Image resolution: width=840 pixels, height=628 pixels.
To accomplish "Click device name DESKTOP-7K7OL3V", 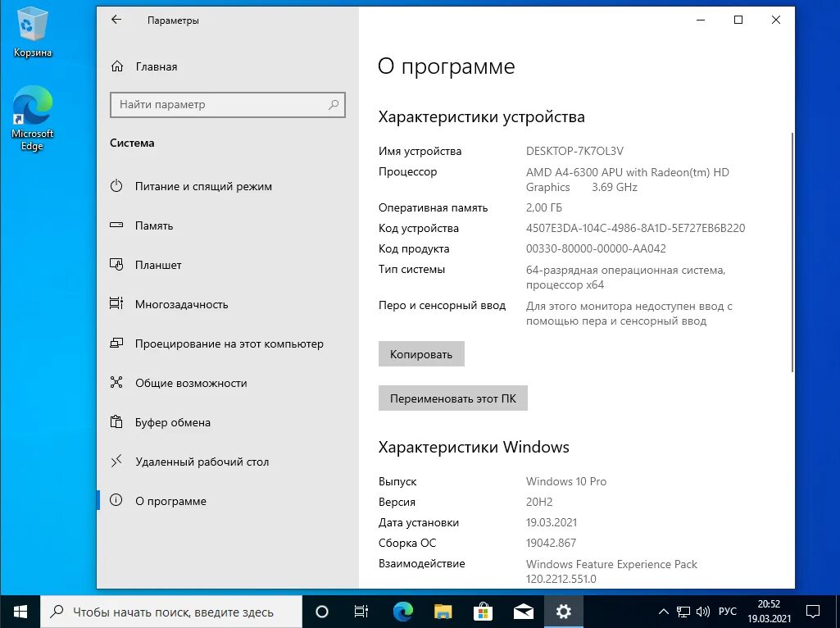I will click(574, 151).
